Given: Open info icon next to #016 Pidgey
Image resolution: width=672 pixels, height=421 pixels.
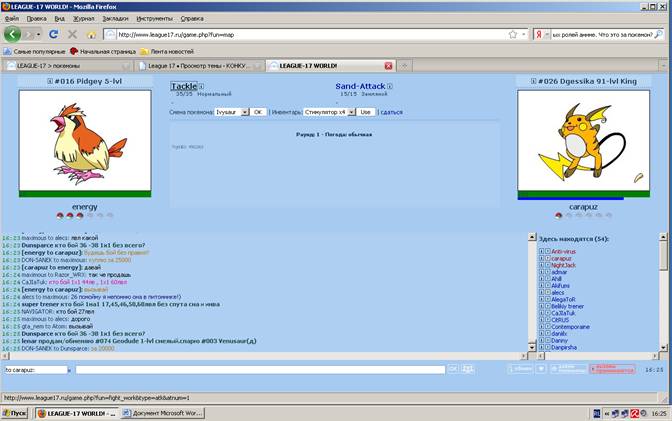Looking at the screenshot, I should (x=50, y=81).
